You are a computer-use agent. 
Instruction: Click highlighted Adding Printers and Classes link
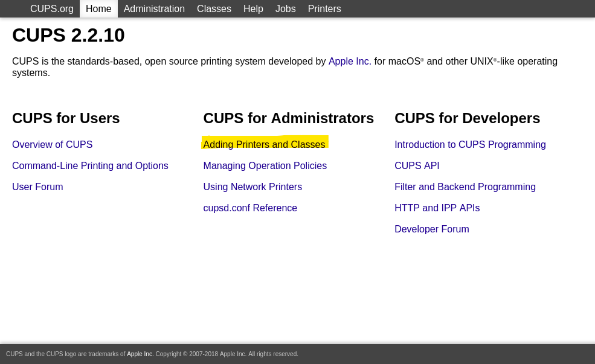(x=264, y=145)
